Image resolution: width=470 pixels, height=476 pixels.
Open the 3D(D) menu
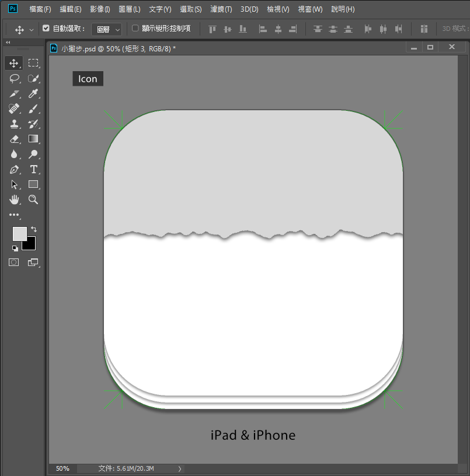(249, 9)
